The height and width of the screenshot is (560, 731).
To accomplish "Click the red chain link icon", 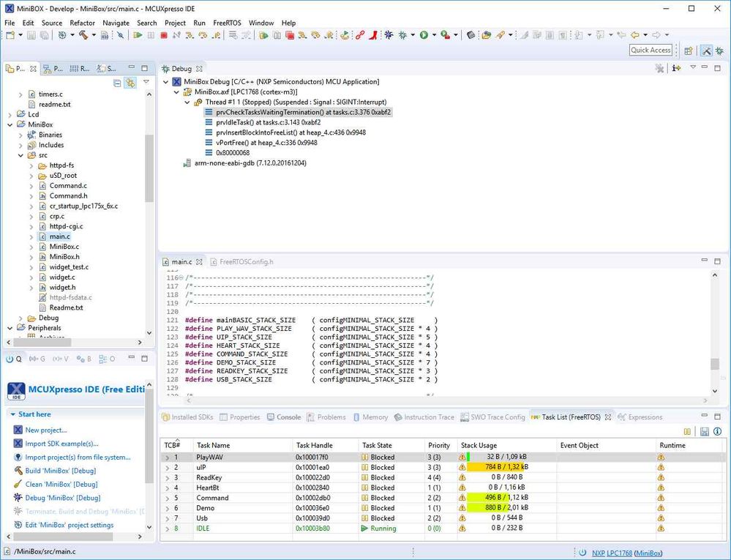I will (x=359, y=35).
